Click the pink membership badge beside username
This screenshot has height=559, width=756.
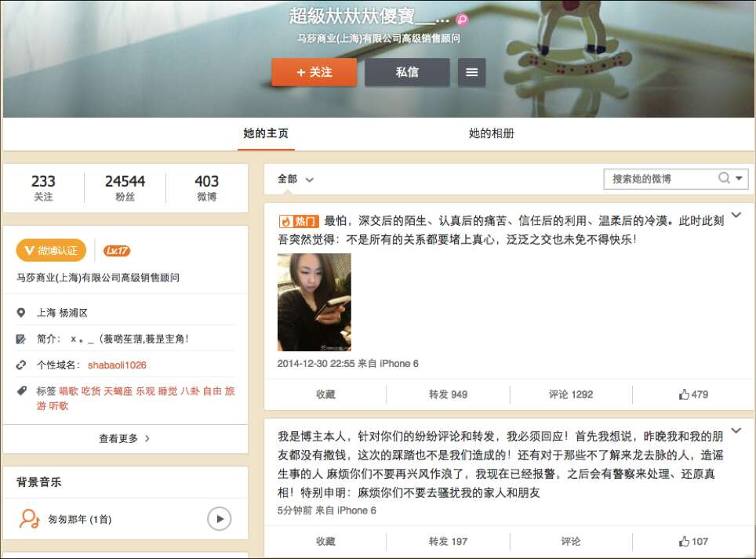point(463,20)
